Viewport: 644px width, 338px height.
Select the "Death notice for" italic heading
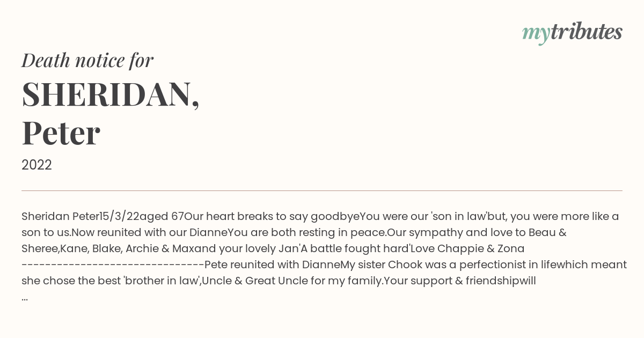click(x=87, y=60)
